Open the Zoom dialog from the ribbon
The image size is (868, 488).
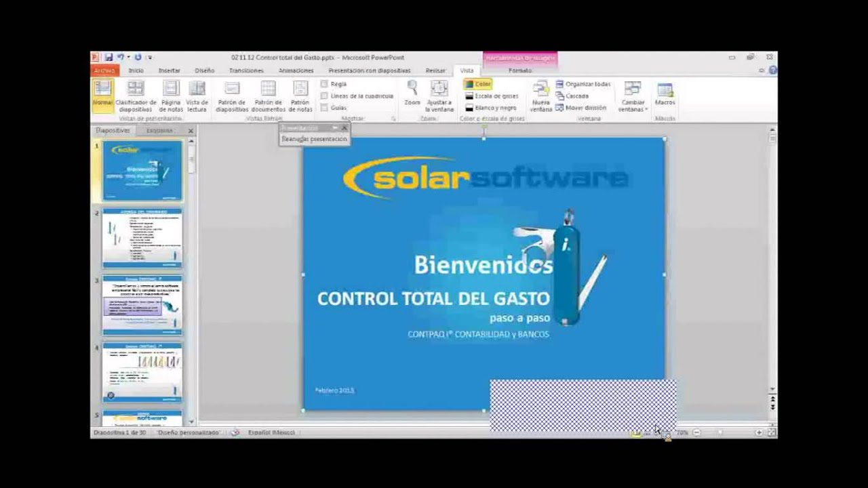[x=412, y=94]
